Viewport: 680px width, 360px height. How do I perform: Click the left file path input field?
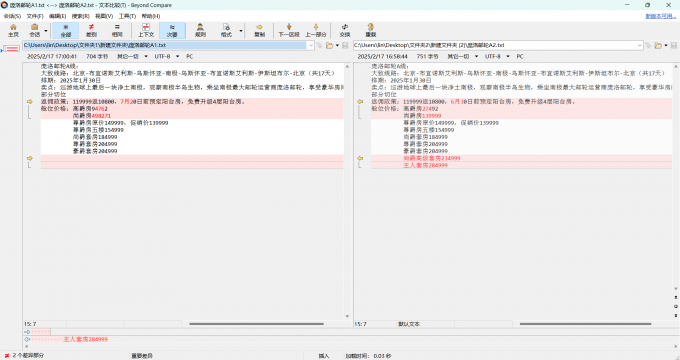[165, 45]
